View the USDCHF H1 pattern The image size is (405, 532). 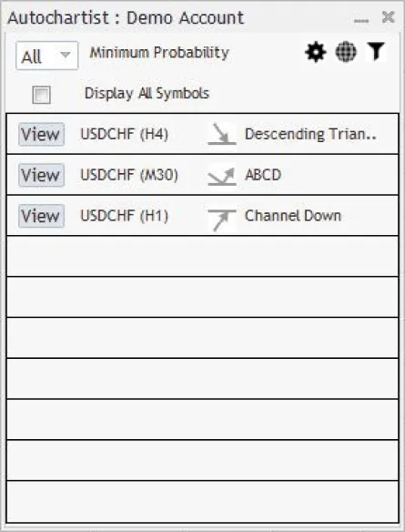click(41, 216)
